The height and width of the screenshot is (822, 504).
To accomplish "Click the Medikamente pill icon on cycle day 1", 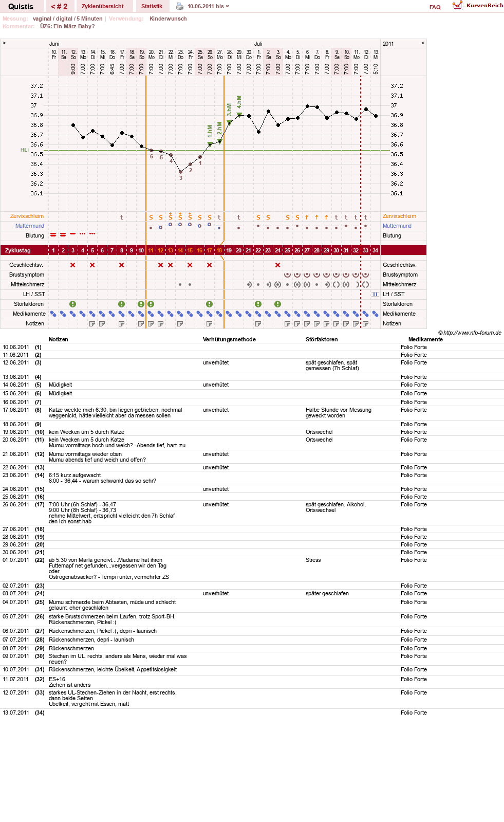I will pyautogui.click(x=53, y=314).
